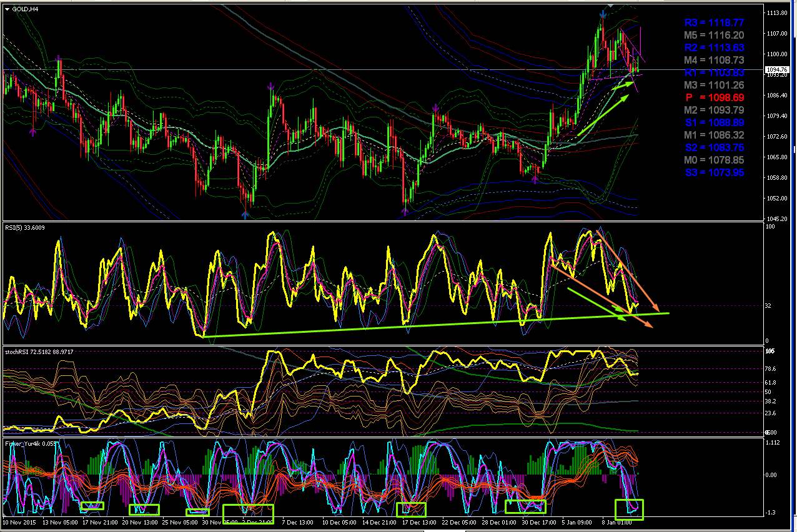Click the time axis label 14 Dec 21:00

click(x=379, y=521)
